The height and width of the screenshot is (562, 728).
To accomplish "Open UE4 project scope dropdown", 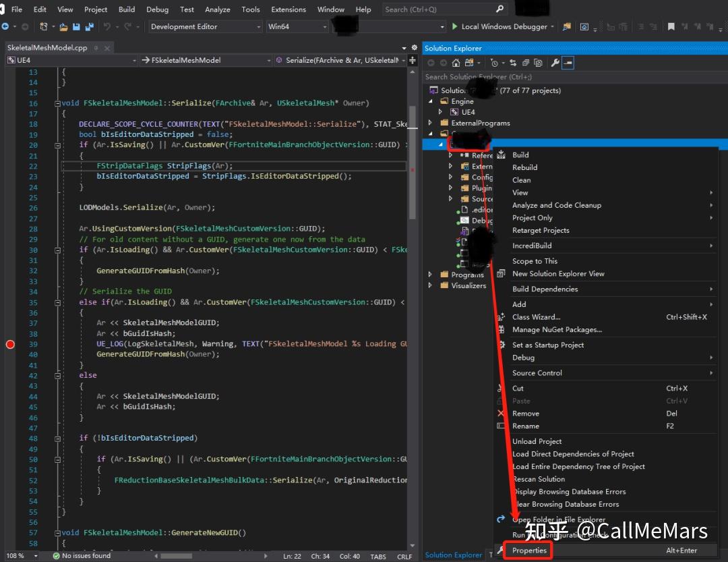I will click(x=72, y=60).
